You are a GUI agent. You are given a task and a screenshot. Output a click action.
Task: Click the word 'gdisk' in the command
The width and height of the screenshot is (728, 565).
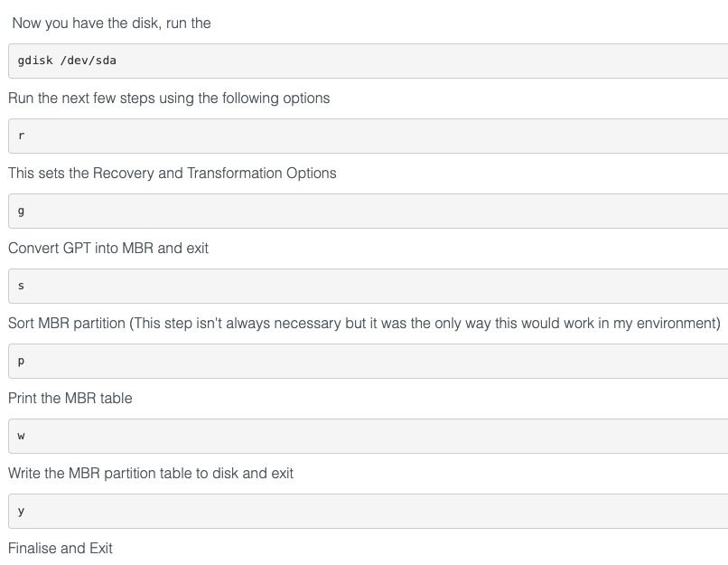click(x=35, y=61)
